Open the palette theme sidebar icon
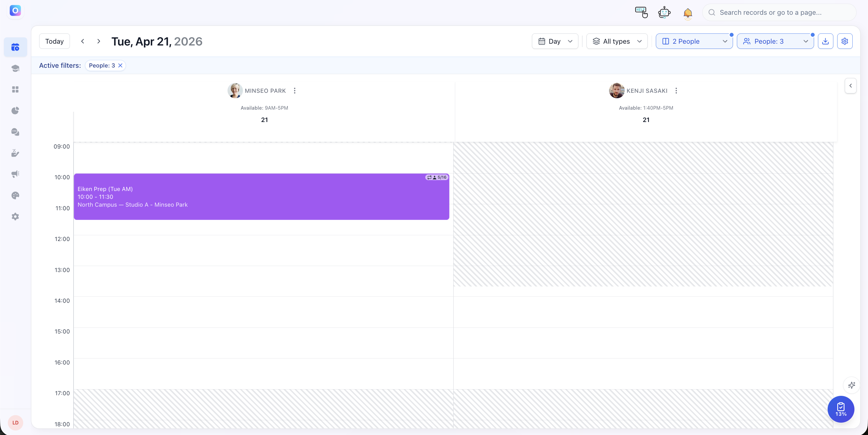 click(x=15, y=195)
